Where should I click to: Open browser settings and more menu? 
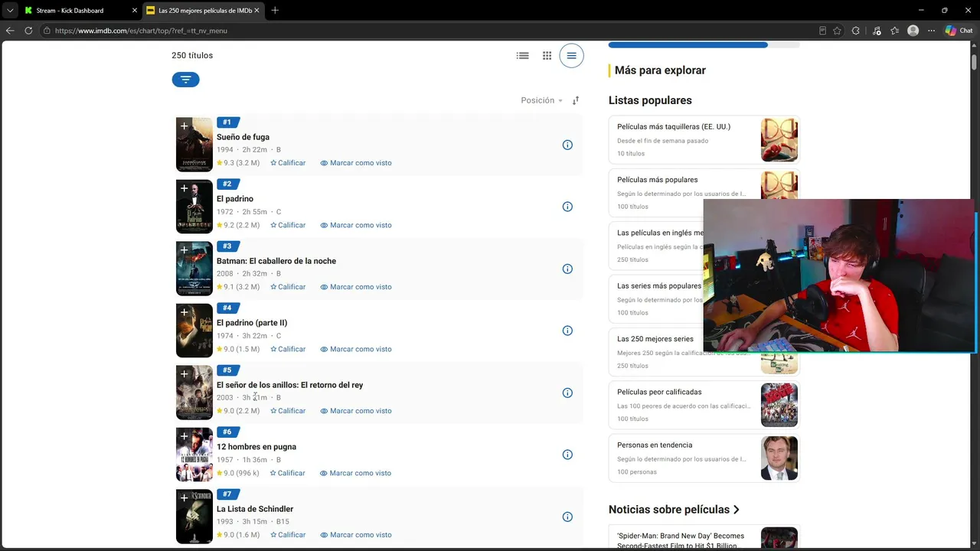pos(931,31)
